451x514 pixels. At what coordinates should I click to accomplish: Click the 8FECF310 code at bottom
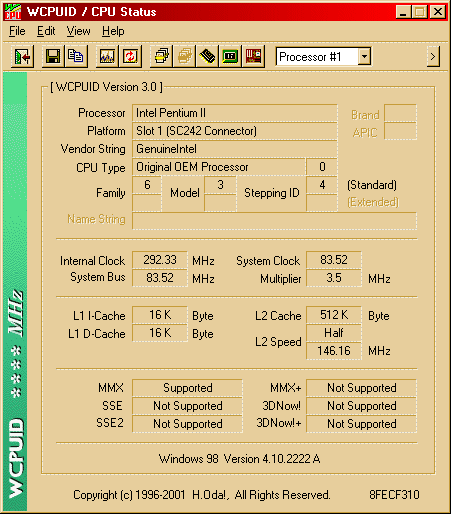[x=394, y=495]
